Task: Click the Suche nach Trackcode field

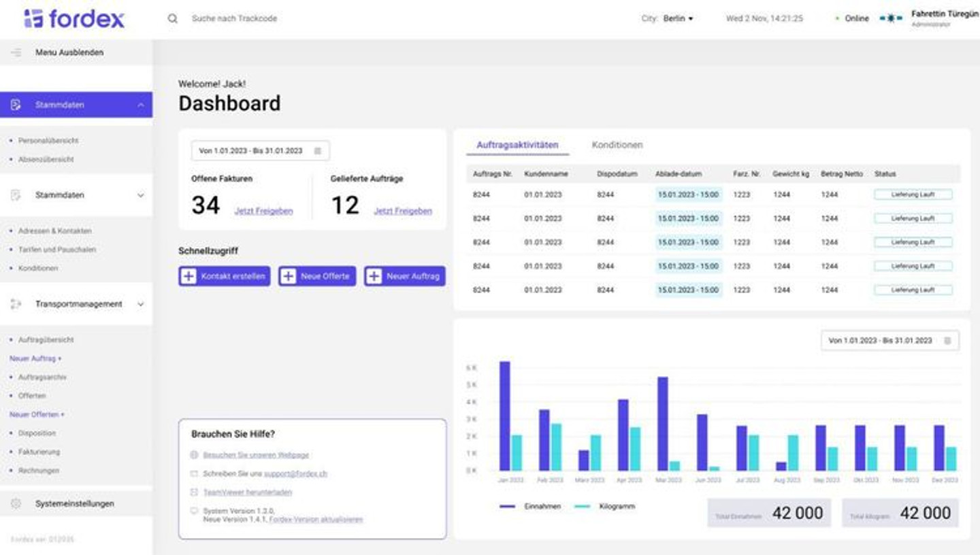Action: 234,18
